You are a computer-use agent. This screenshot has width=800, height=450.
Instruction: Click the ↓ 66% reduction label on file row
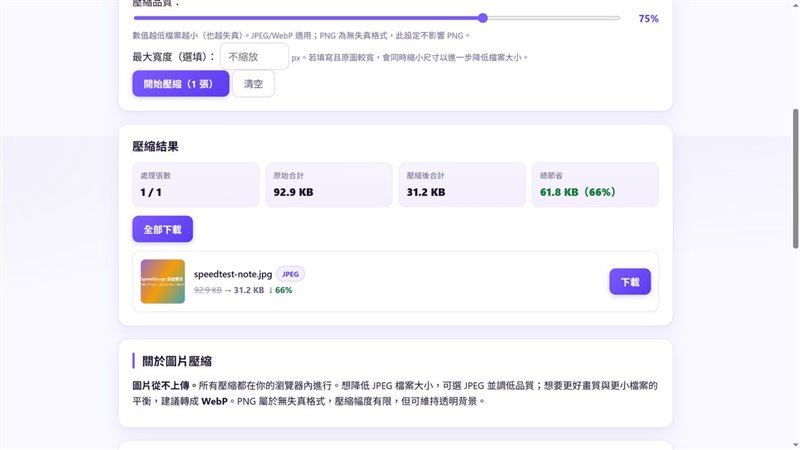[280, 290]
